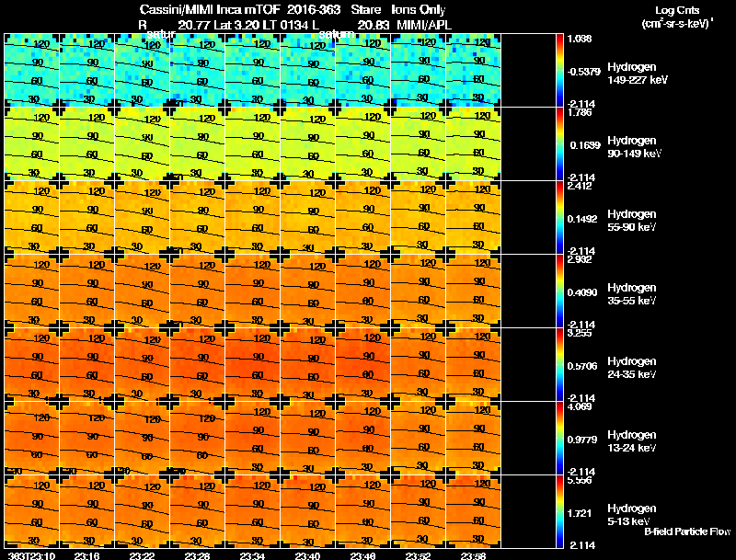The image size is (736, 560).
Task: Click the colorbar midpoint value '0.4090'
Action: pos(582,292)
